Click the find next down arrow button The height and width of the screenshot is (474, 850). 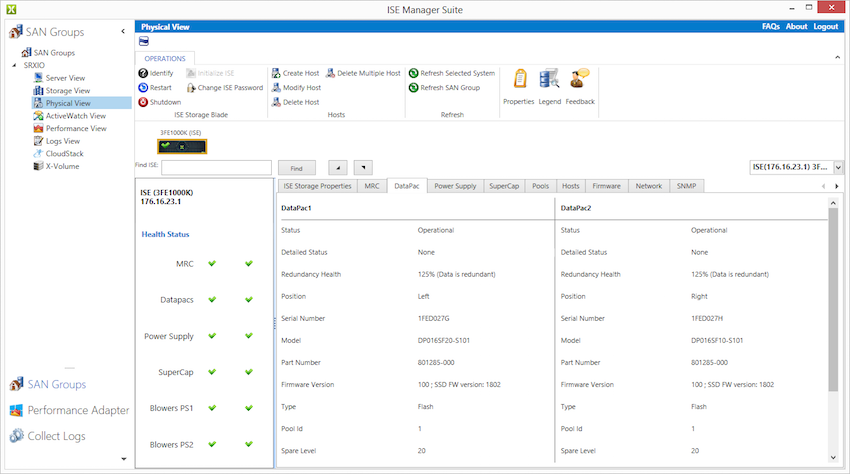coord(363,168)
